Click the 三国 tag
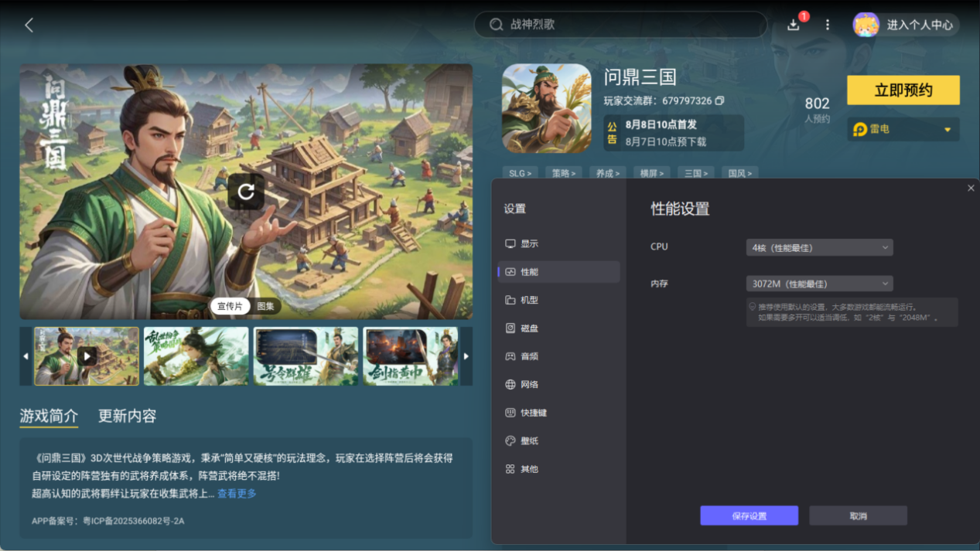Screen dimensions: 980x551 click(695, 173)
